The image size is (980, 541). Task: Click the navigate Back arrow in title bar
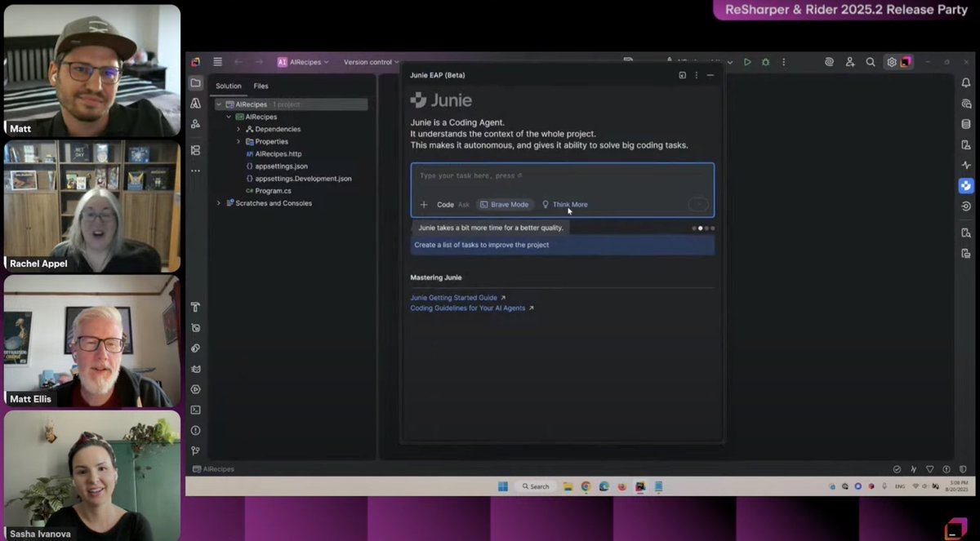coord(238,62)
